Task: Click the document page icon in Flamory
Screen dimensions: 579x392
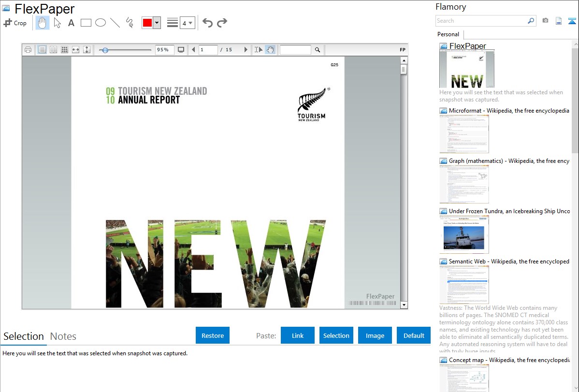Action: [559, 21]
